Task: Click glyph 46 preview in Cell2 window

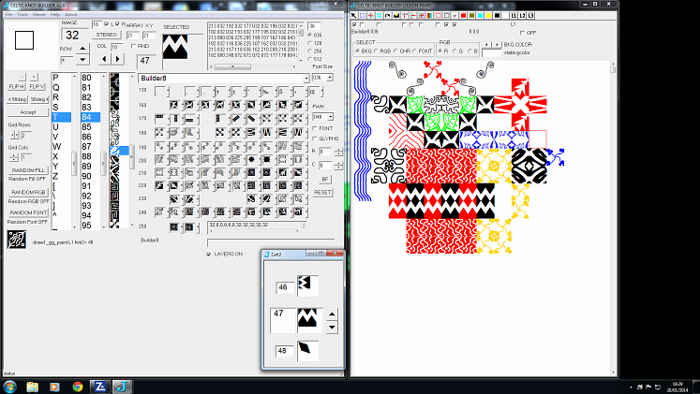Action: coord(308,286)
